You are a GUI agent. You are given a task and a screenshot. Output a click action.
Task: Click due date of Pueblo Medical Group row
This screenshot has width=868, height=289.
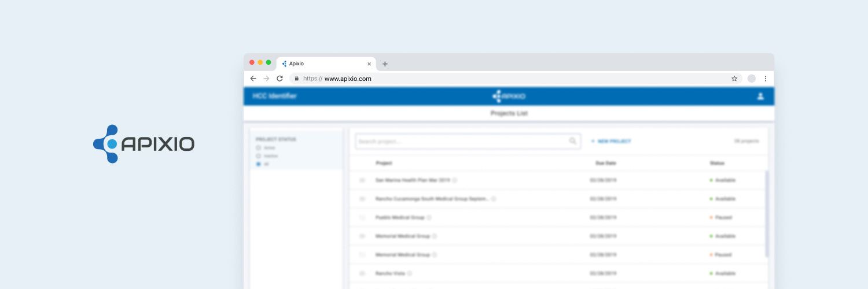(604, 217)
